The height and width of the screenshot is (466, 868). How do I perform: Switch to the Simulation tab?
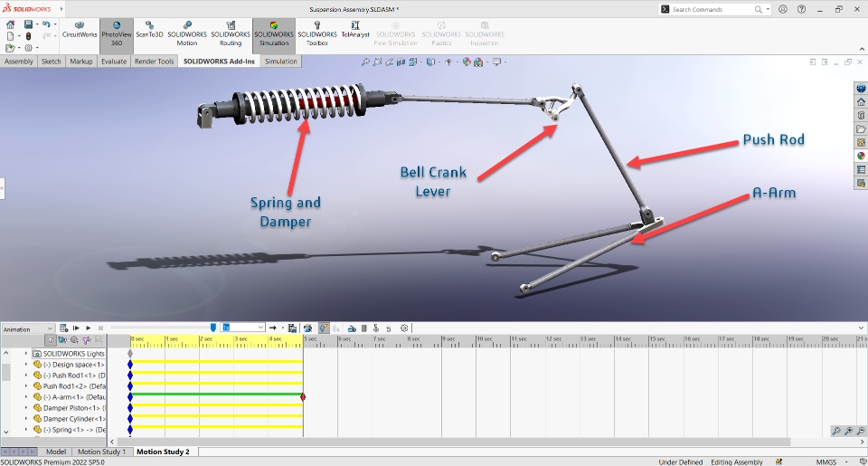click(280, 62)
